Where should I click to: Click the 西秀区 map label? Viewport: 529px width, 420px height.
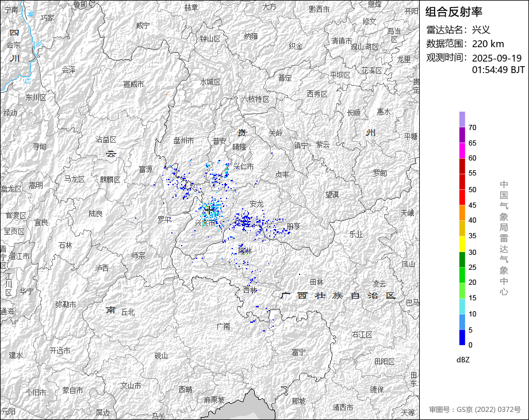317,94
